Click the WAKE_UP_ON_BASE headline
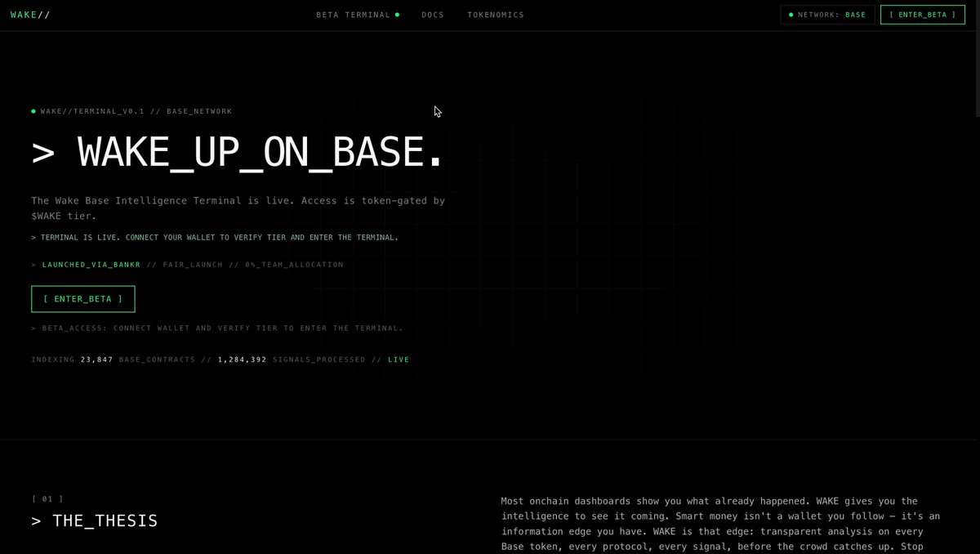Viewport: 980px width, 554px height. click(x=238, y=153)
